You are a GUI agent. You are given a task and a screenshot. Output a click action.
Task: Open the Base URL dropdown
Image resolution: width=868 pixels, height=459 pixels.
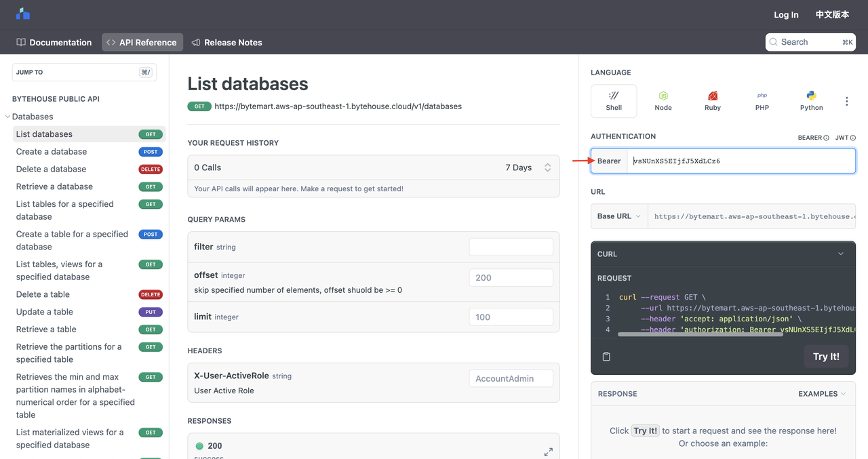tap(619, 216)
